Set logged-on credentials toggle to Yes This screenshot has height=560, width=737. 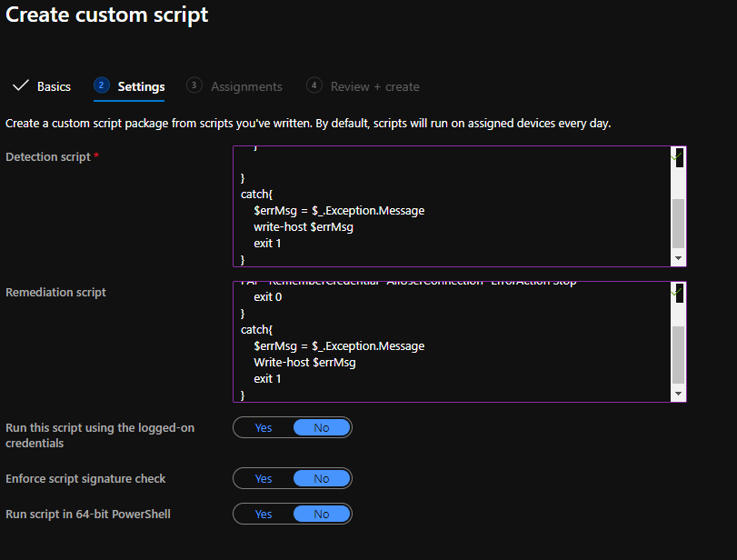[264, 427]
